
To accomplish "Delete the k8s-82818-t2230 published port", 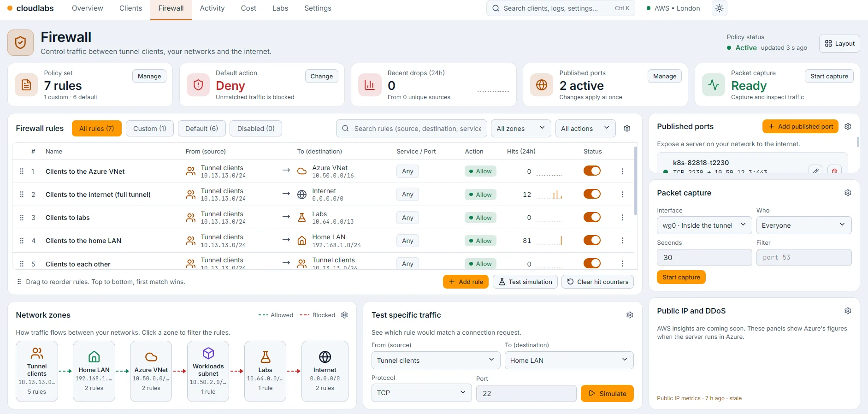I will tap(834, 170).
